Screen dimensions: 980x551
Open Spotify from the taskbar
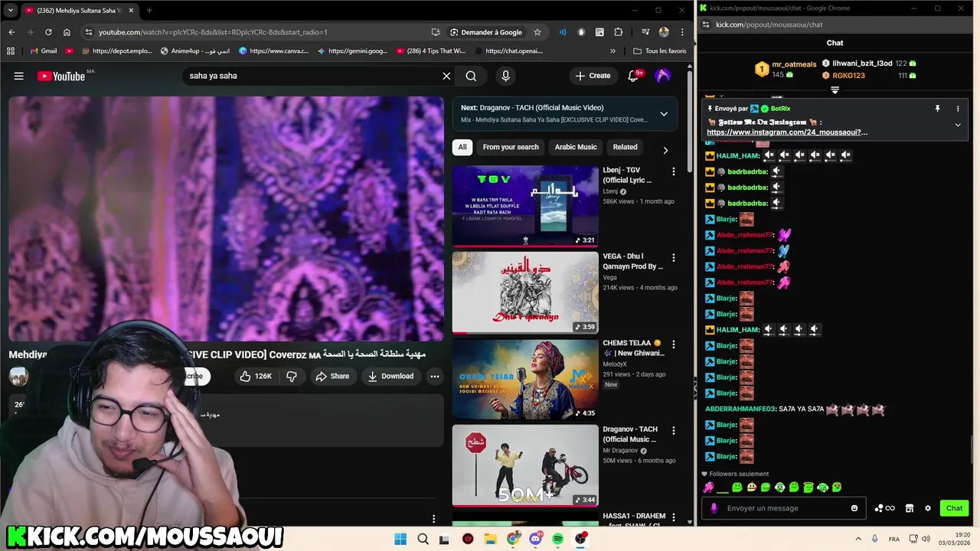(x=558, y=539)
